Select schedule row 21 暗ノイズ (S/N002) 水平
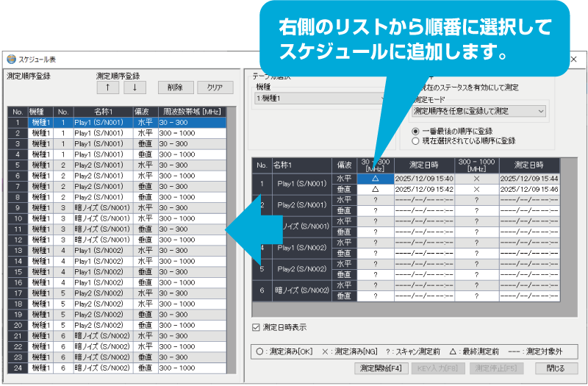Image resolution: width=588 pixels, height=386 pixels. (x=117, y=336)
